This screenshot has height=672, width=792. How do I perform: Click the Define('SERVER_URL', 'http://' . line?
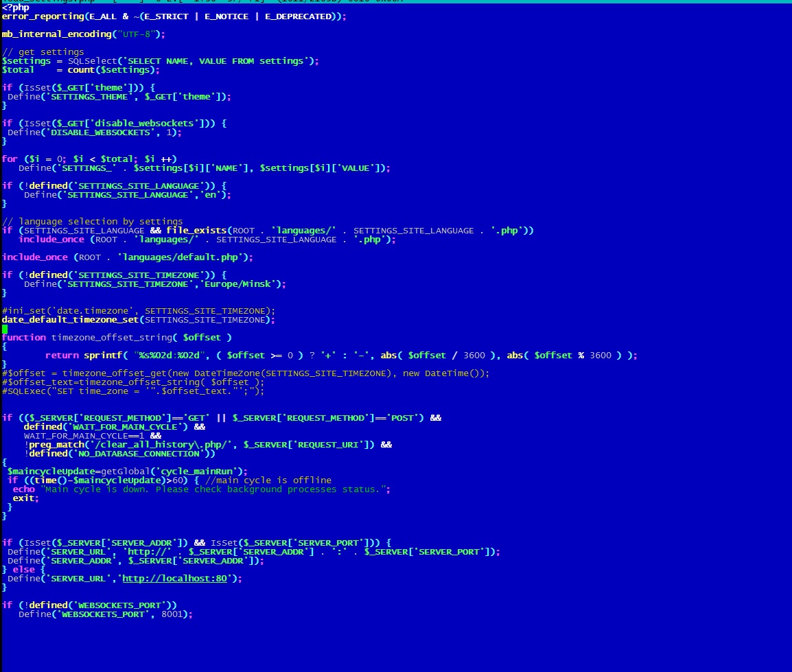253,553
